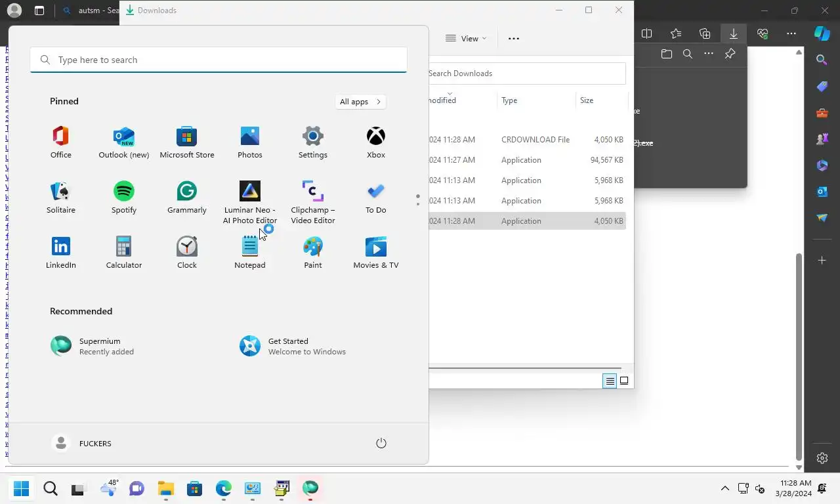The height and width of the screenshot is (504, 840).
Task: Open Edge Browser essentials heart icon
Action: click(x=763, y=33)
